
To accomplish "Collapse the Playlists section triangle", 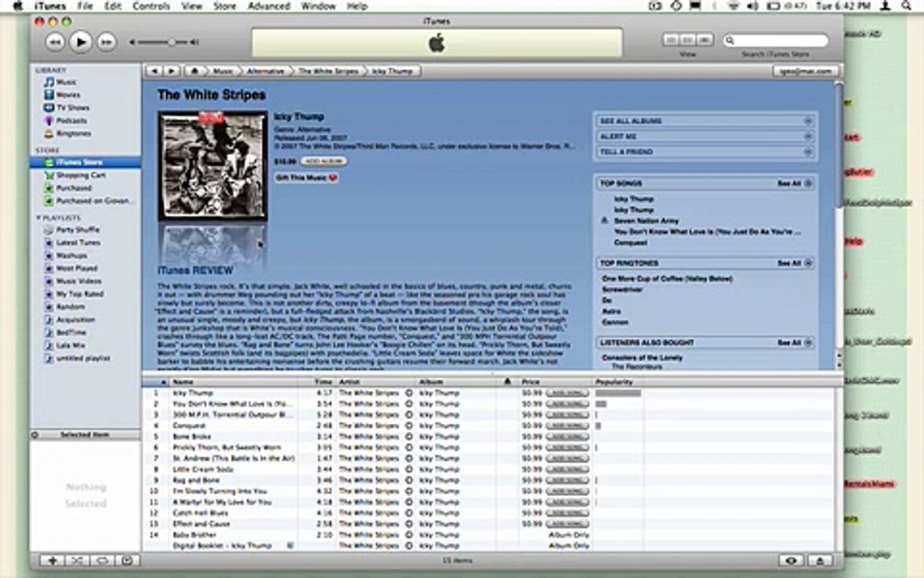I will 38,218.
